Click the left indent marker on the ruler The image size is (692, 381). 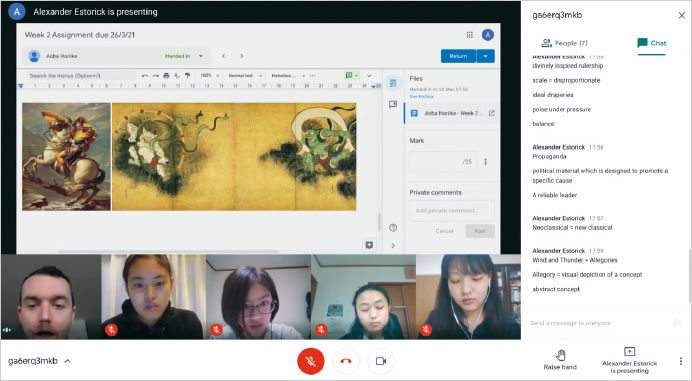(20, 86)
